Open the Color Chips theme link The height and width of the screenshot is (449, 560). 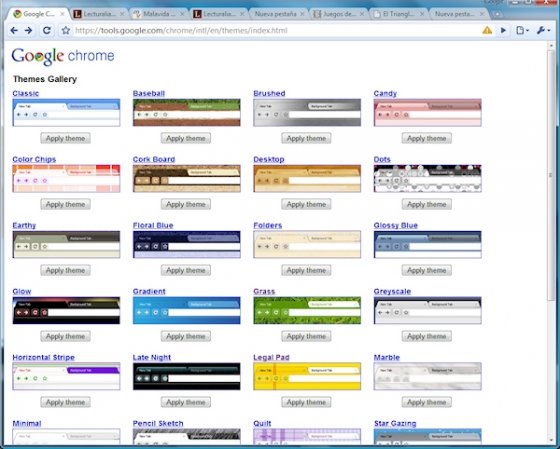pyautogui.click(x=34, y=159)
